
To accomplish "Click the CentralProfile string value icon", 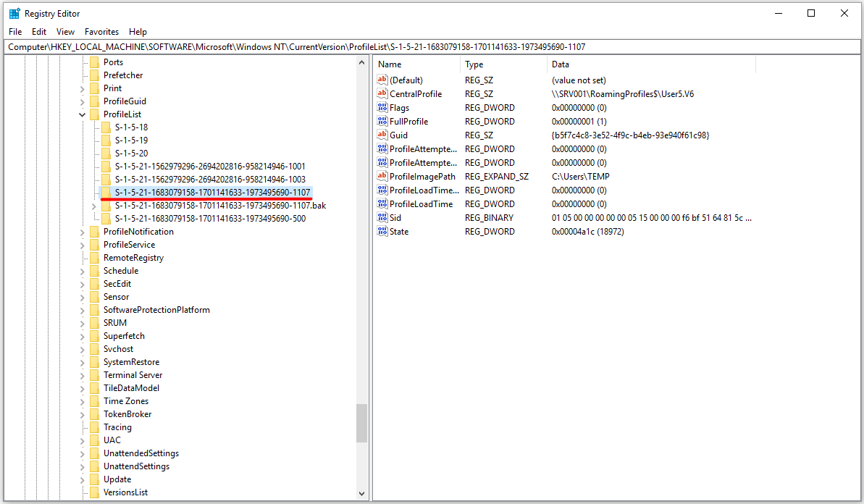I will [x=382, y=93].
